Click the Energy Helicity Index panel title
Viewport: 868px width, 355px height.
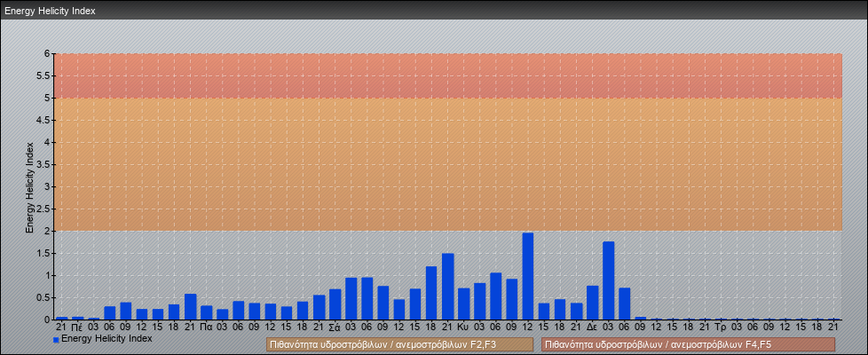coord(51,11)
